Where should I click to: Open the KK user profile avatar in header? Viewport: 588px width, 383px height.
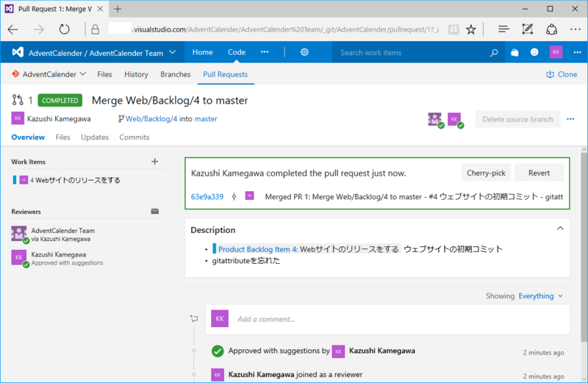556,52
